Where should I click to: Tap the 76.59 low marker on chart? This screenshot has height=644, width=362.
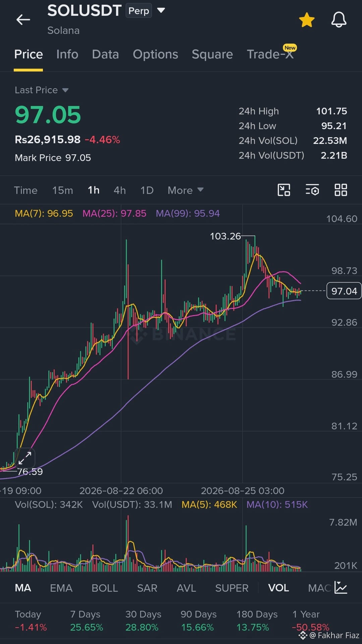[30, 472]
